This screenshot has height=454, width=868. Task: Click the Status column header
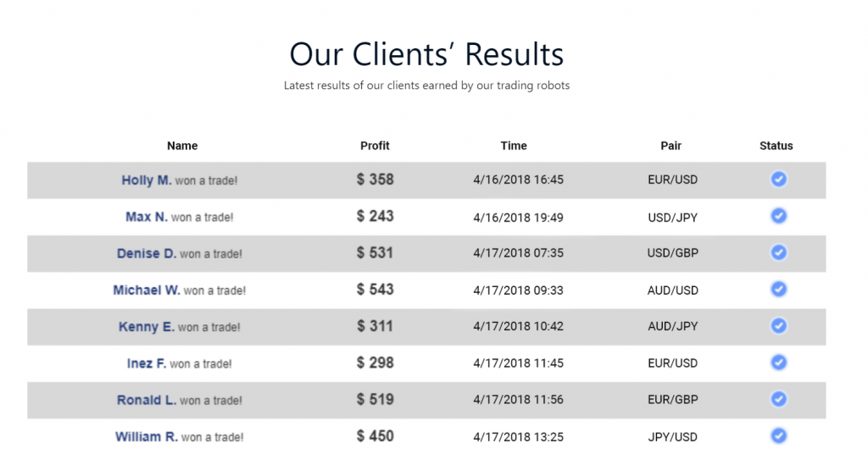coord(776,146)
